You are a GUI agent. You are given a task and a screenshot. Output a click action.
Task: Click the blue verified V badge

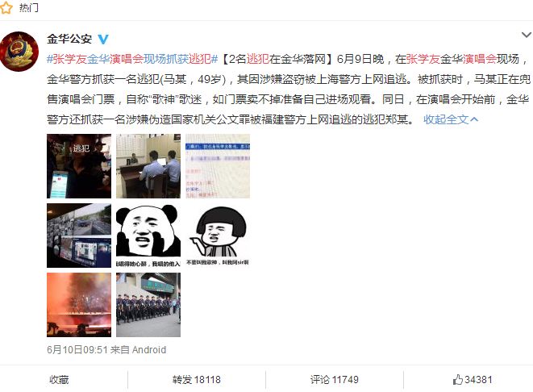103,40
